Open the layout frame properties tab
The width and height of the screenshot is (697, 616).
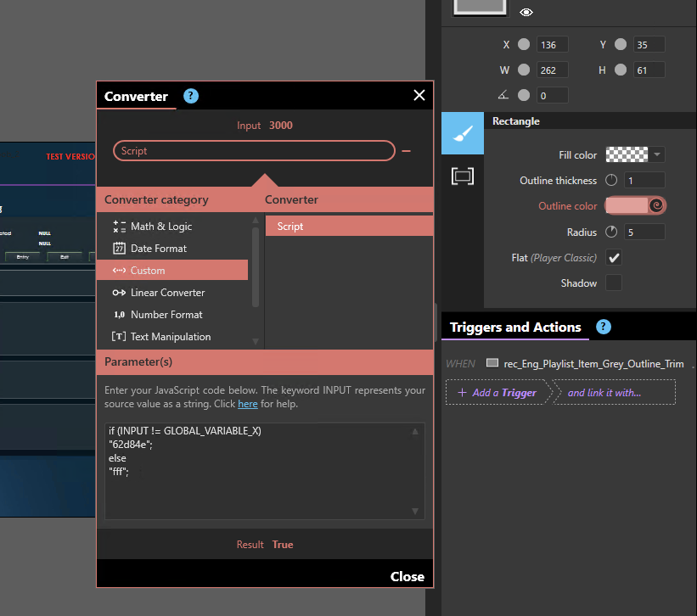point(463,176)
